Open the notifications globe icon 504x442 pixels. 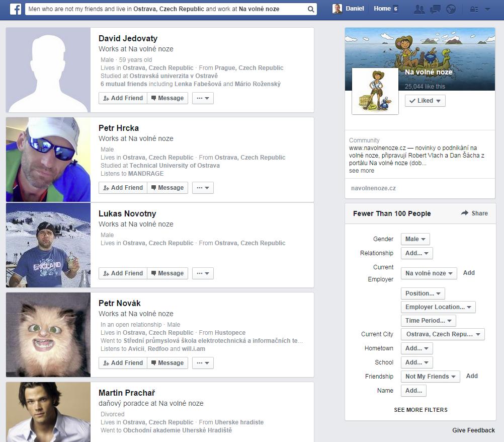click(x=451, y=9)
